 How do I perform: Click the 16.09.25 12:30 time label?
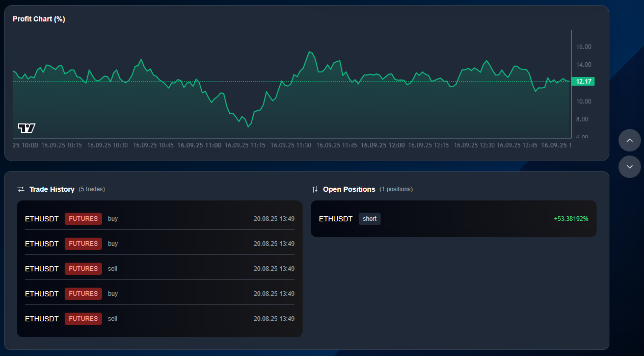click(474, 145)
